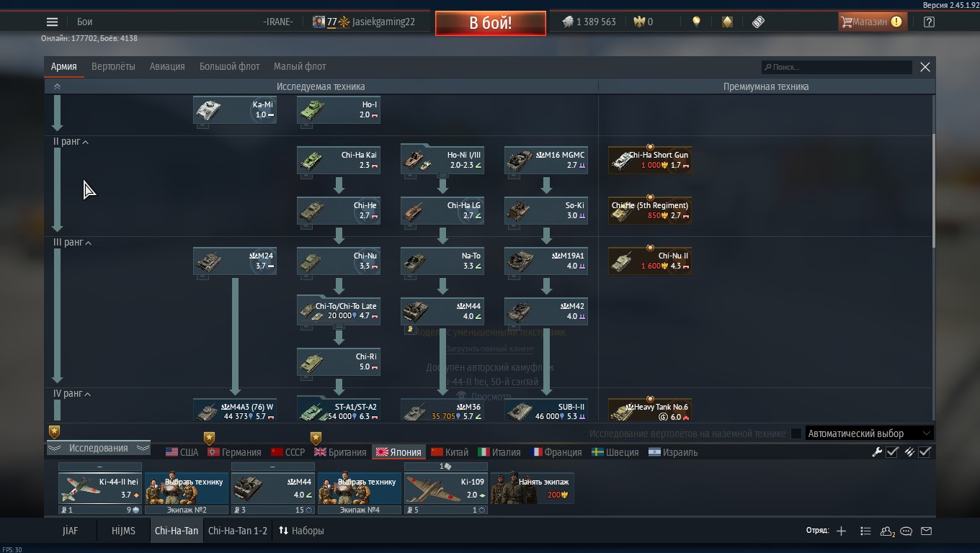Open the Магазин shop button

coord(872,22)
